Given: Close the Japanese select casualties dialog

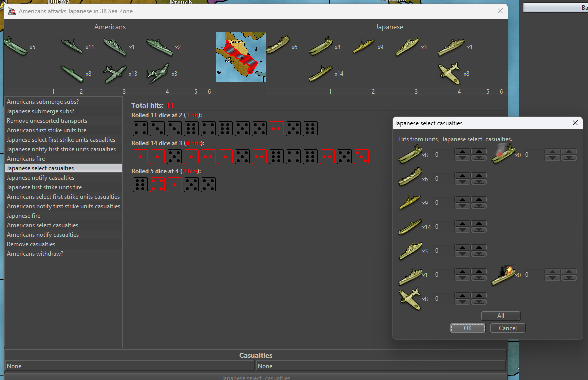Looking at the screenshot, I should coord(575,123).
